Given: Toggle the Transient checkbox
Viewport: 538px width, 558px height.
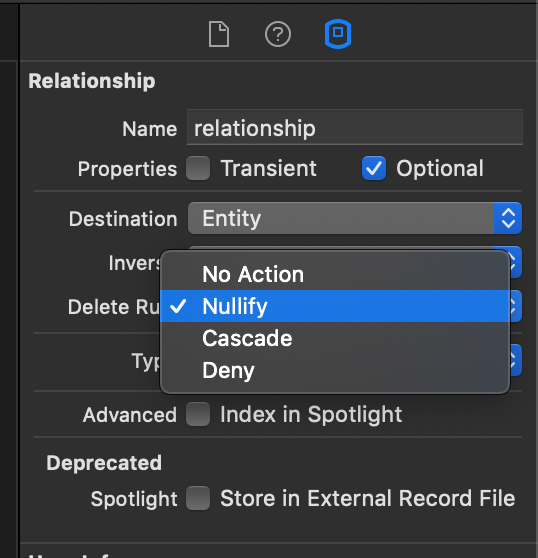Looking at the screenshot, I should 198,168.
